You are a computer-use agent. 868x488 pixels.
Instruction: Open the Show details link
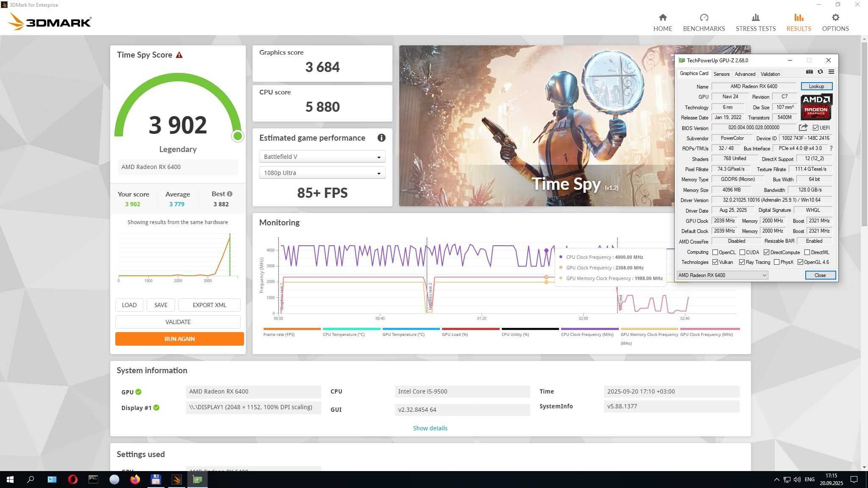[430, 428]
